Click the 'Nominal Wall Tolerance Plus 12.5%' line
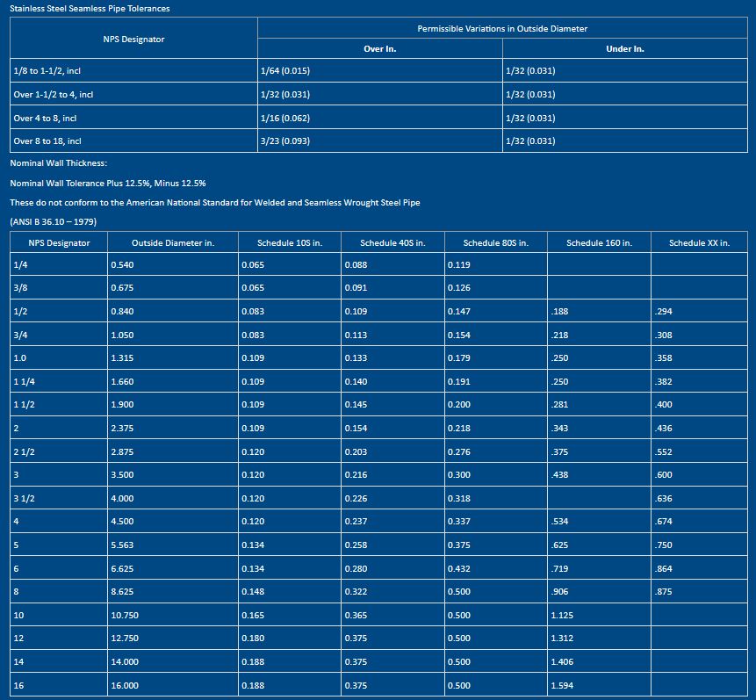This screenshot has height=700, width=756. [x=107, y=183]
